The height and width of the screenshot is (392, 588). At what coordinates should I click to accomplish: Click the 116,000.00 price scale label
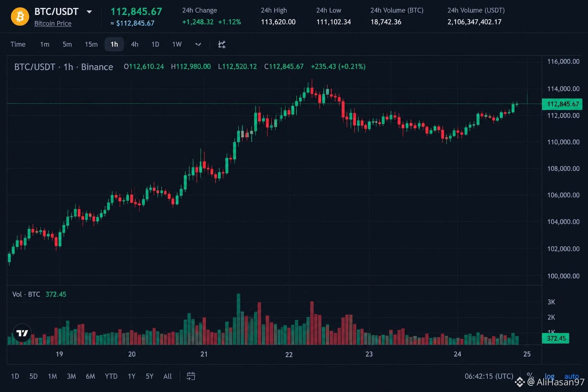point(563,62)
